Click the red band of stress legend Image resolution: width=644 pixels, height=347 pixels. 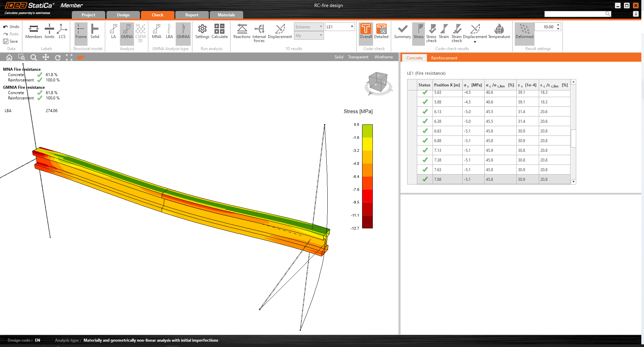367,196
